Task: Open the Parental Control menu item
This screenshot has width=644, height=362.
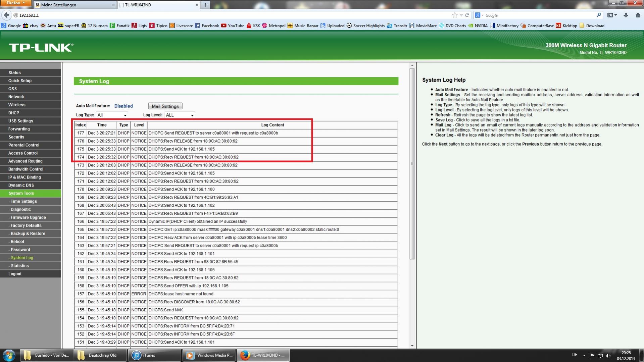Action: tap(31, 145)
